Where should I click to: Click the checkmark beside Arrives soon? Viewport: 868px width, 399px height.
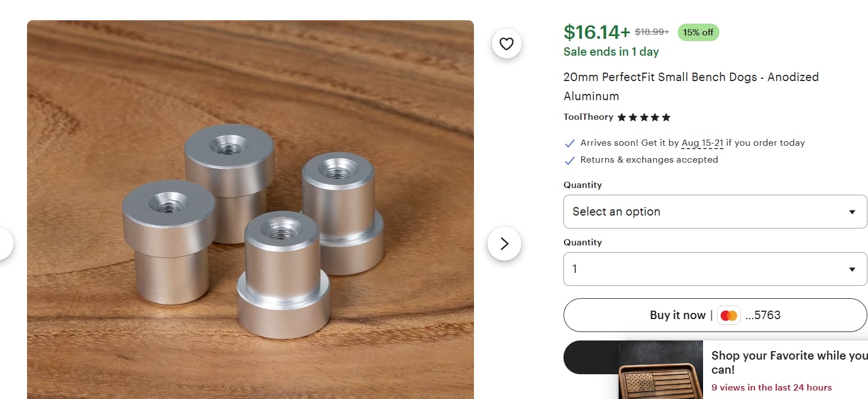pyautogui.click(x=569, y=143)
